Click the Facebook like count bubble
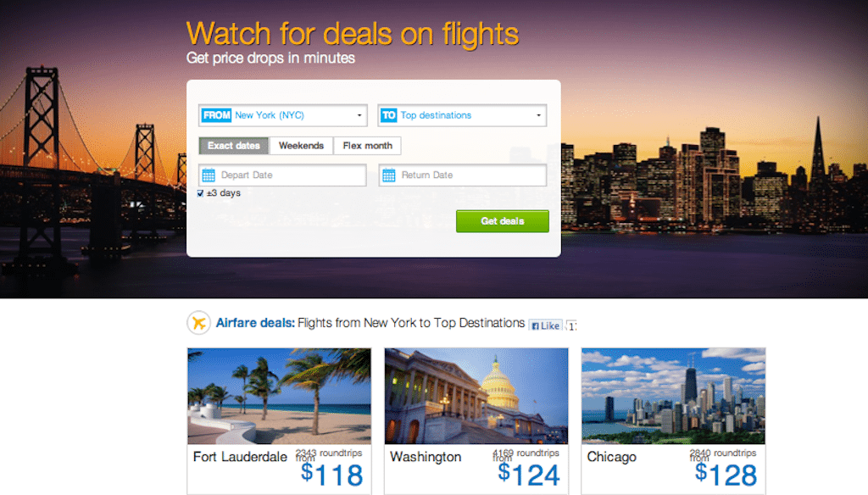Screen dimensions: 868x495 coord(571,325)
